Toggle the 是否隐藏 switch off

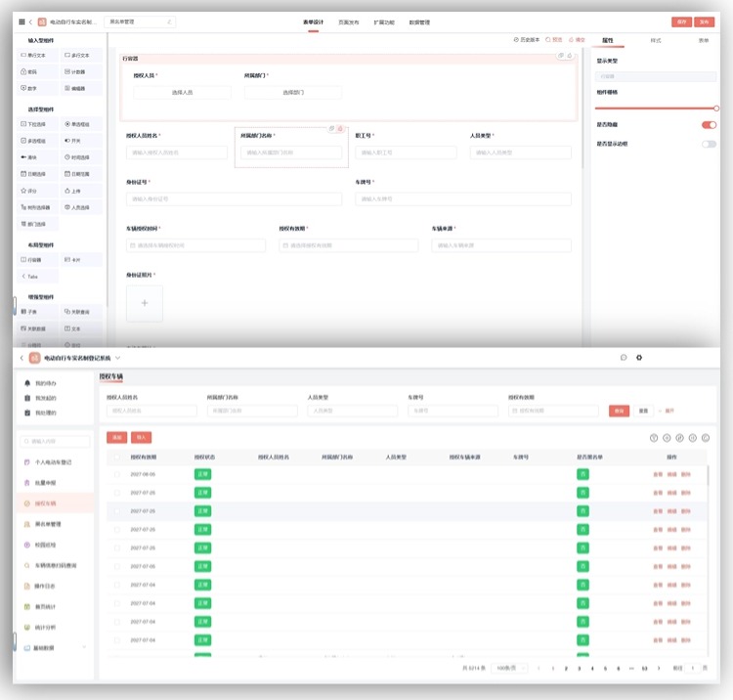pos(709,125)
